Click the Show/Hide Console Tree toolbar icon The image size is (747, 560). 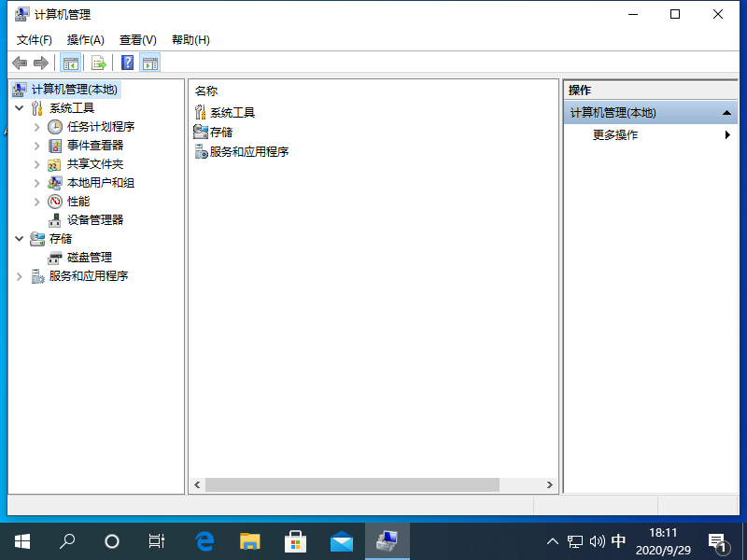pos(71,63)
